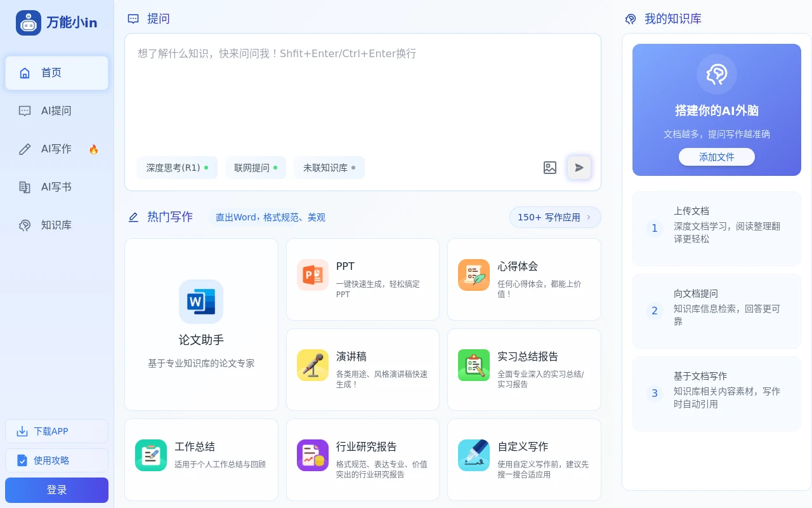The width and height of the screenshot is (812, 508).
Task: Click the 万能小in robot logo
Action: point(28,22)
